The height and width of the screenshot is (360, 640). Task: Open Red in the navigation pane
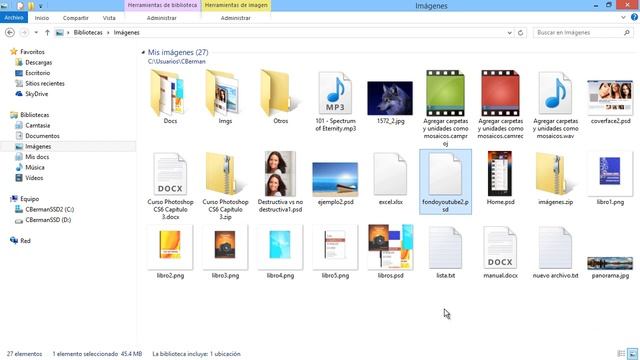[25, 241]
